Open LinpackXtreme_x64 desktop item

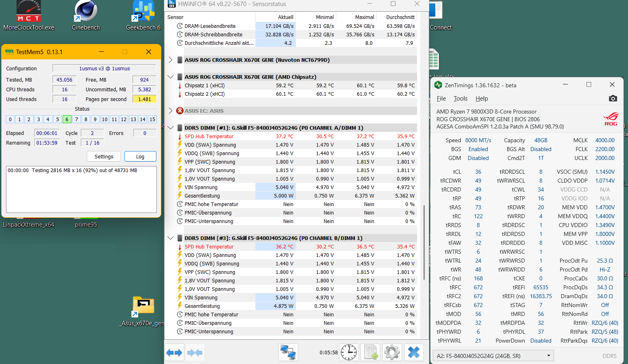tap(28, 225)
